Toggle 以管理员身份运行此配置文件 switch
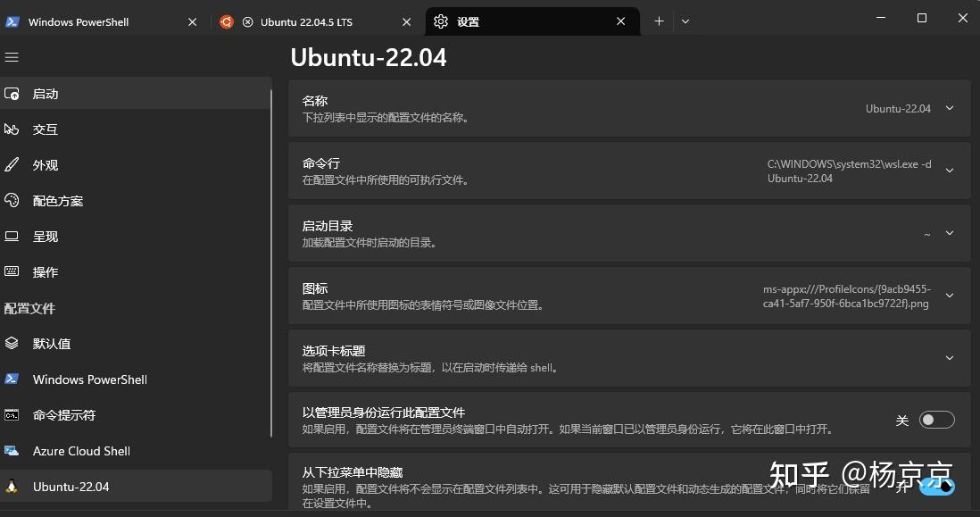Screen dimensions: 980x517 pos(937,420)
